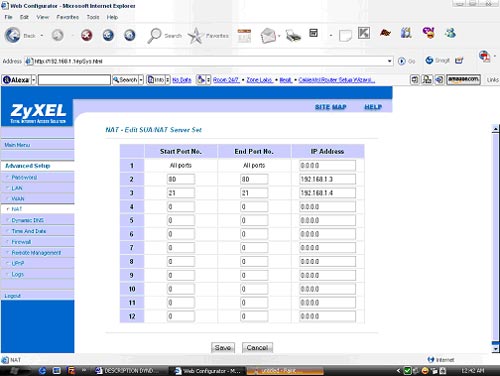Switch to untitled - Paint taskbar window

point(285,371)
